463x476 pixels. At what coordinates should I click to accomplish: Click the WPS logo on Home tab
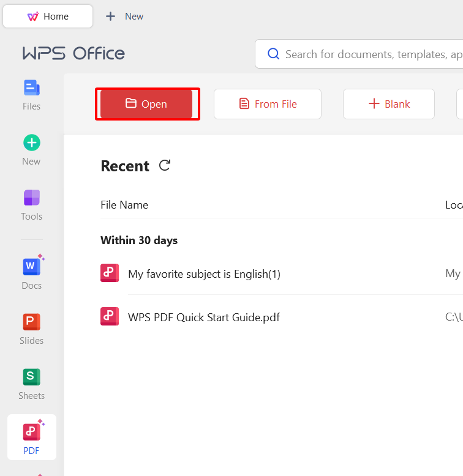click(33, 17)
